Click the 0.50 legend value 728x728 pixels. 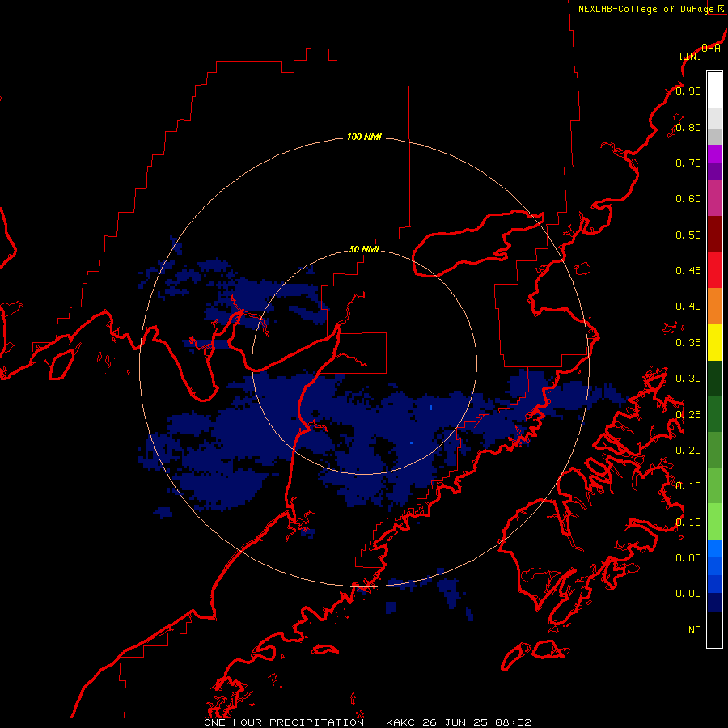pyautogui.click(x=688, y=235)
